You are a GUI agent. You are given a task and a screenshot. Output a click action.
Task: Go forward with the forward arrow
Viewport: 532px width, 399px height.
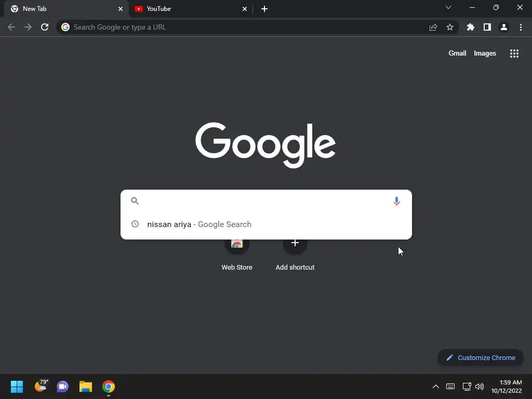coord(28,27)
